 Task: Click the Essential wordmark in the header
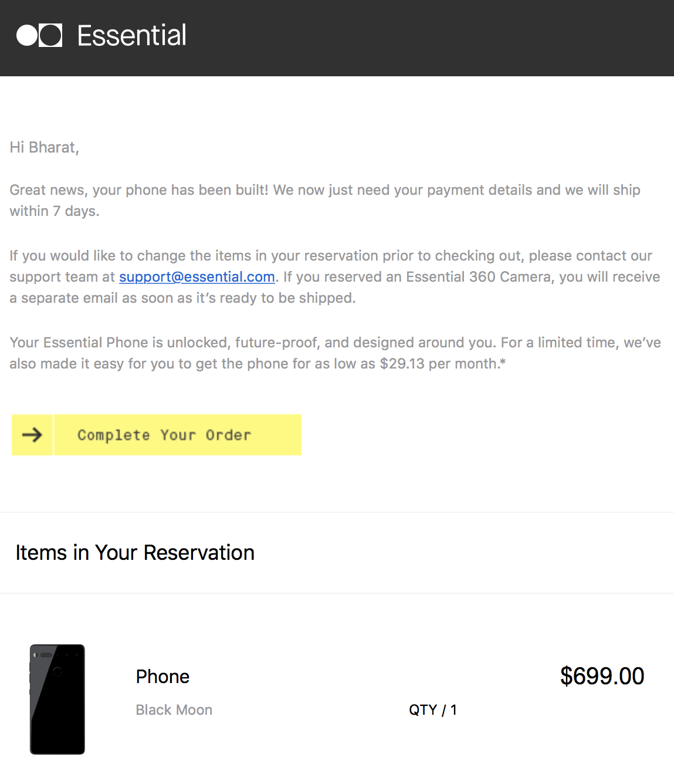pos(132,36)
